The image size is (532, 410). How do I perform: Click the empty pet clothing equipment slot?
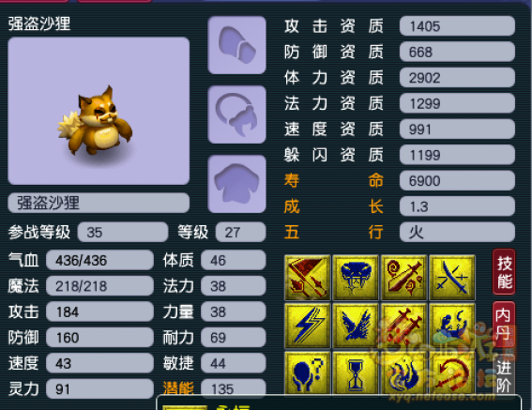[236, 184]
